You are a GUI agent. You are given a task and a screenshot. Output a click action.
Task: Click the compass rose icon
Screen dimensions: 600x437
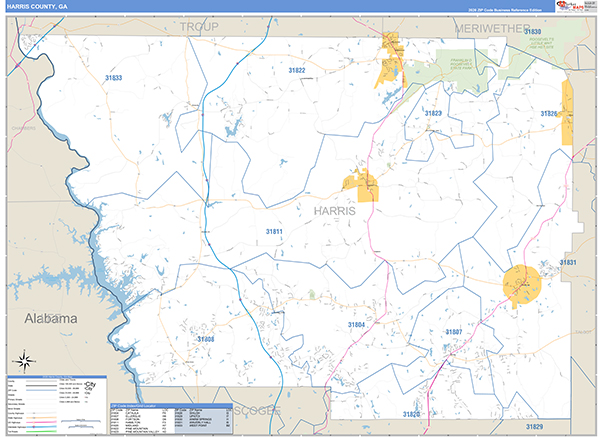pyautogui.click(x=24, y=361)
